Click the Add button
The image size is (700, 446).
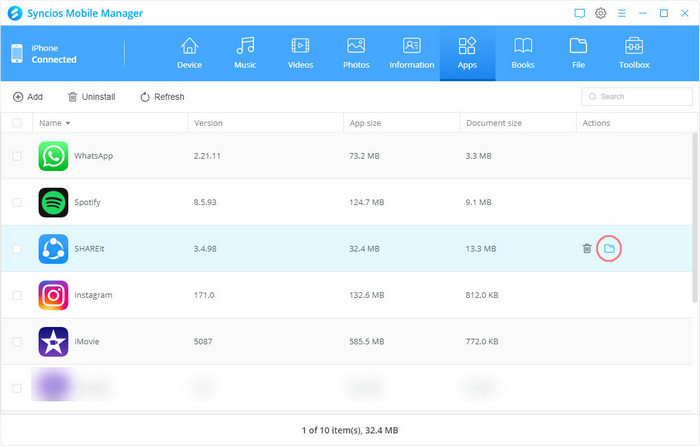coord(27,97)
